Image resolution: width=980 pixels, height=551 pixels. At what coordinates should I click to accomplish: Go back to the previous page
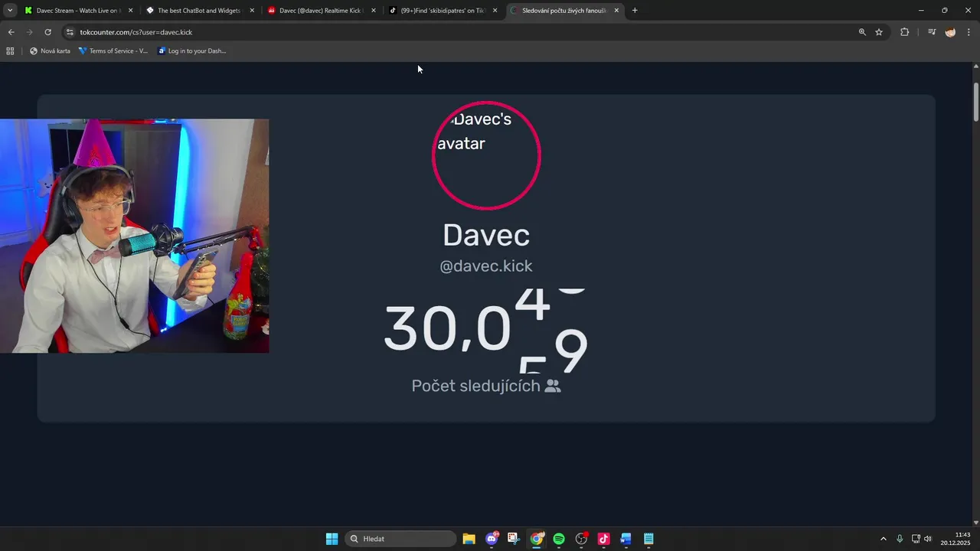[11, 32]
